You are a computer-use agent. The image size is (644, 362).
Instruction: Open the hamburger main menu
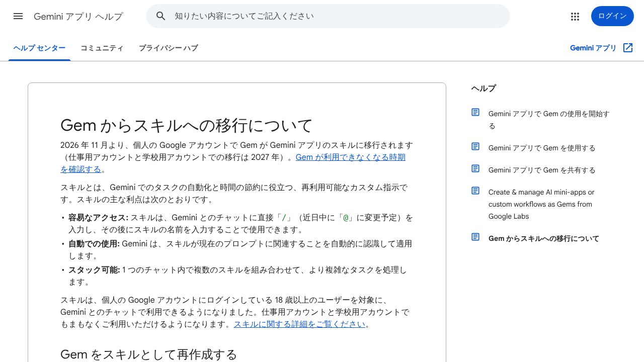pyautogui.click(x=18, y=16)
